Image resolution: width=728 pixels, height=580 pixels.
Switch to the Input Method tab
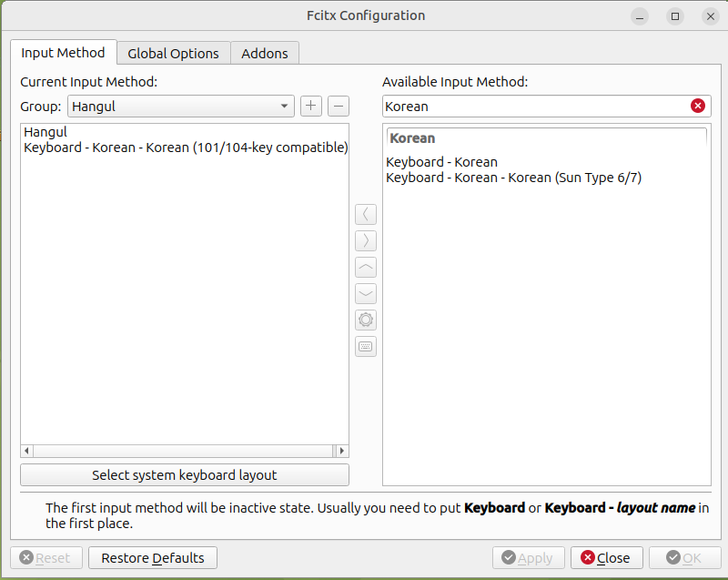click(63, 53)
